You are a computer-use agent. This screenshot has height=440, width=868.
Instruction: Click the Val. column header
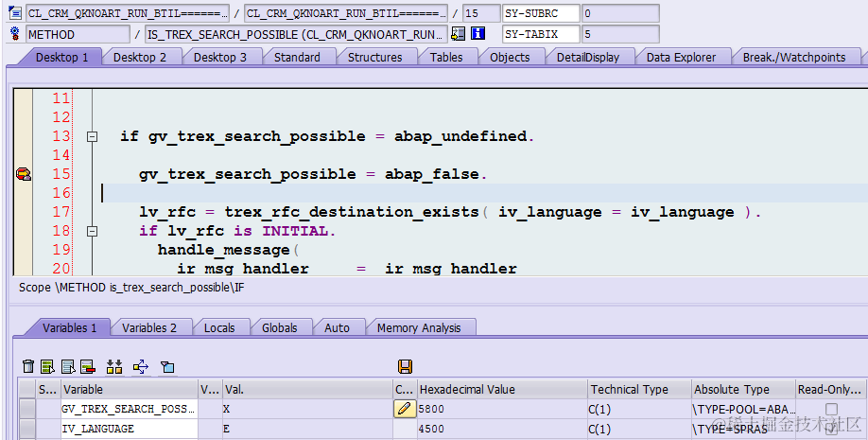(306, 390)
